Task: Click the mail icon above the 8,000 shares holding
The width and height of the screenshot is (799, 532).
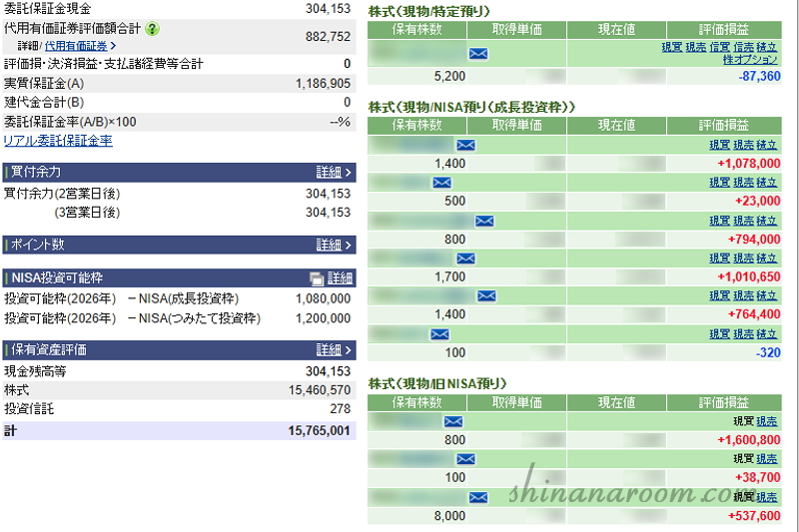Action: coord(477,497)
